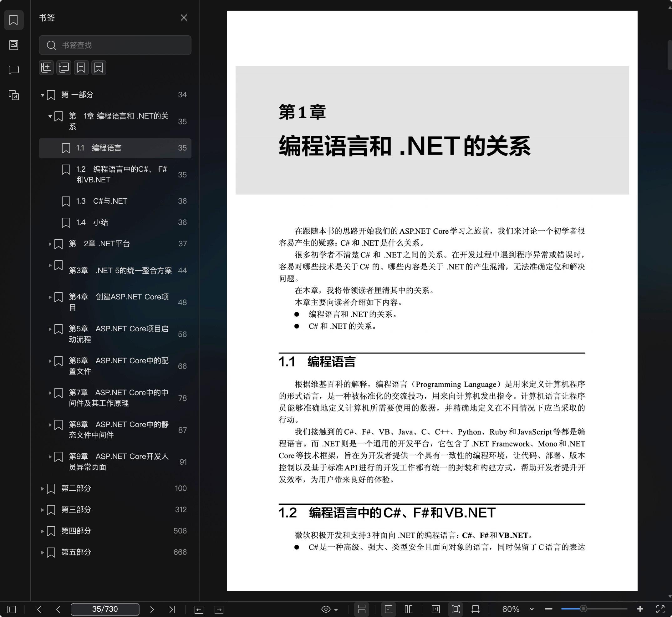Click the page number field 35/730

105,609
